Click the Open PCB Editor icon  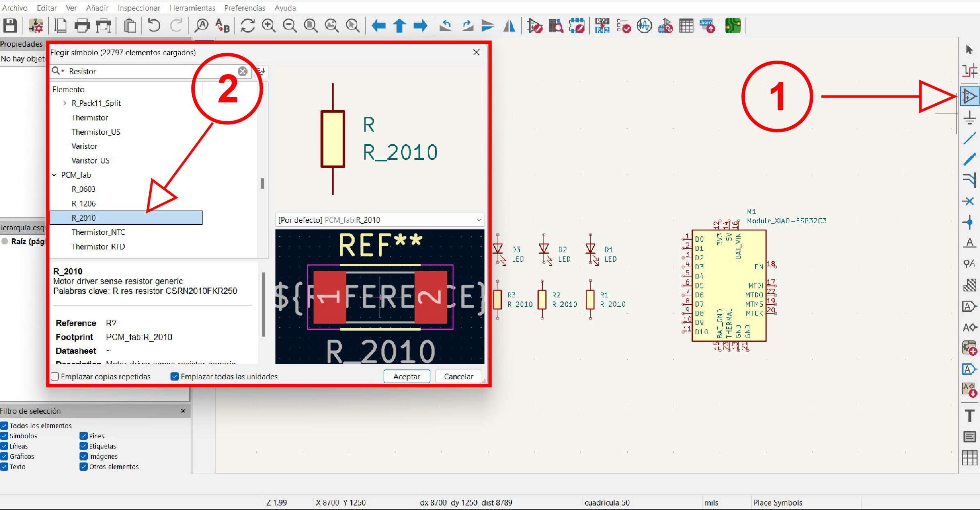(x=733, y=26)
